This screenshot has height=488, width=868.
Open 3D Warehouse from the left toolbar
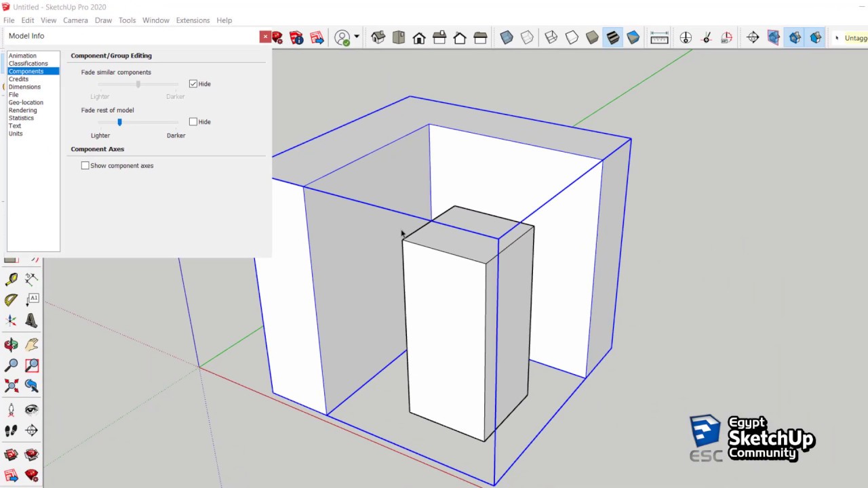click(x=12, y=454)
